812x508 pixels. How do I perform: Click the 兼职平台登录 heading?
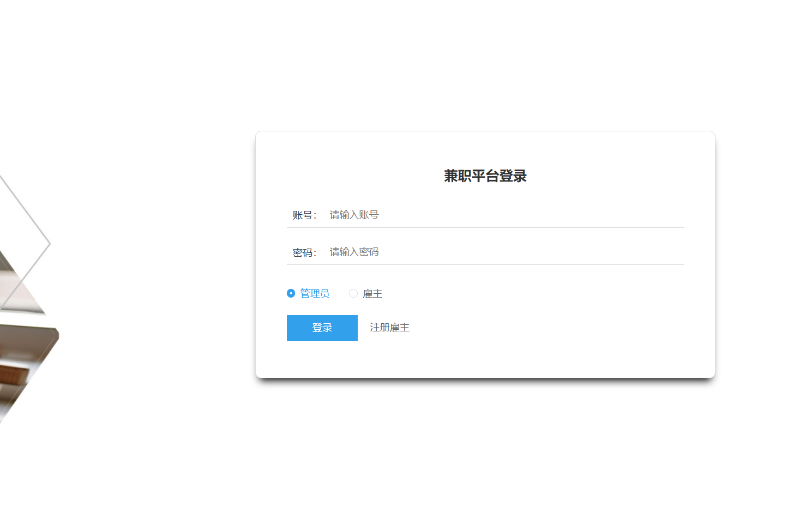click(485, 176)
